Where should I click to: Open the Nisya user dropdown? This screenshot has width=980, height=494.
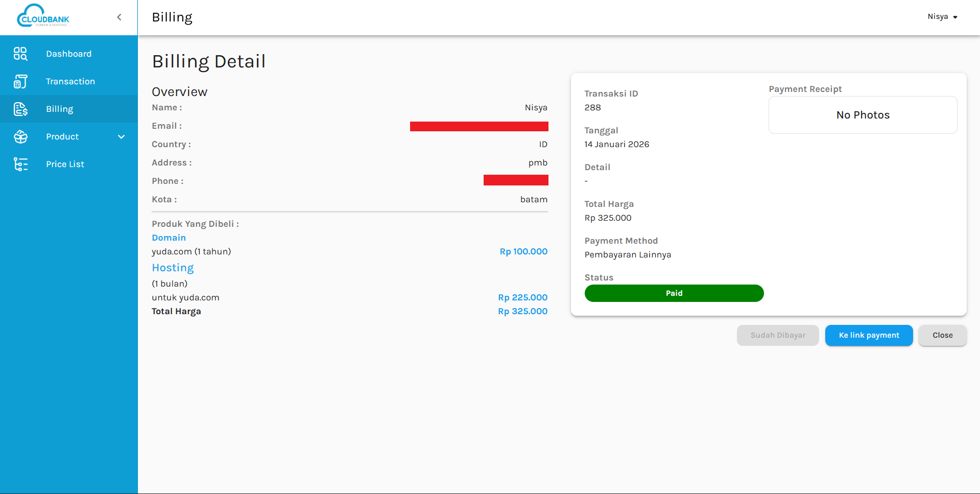pos(942,17)
